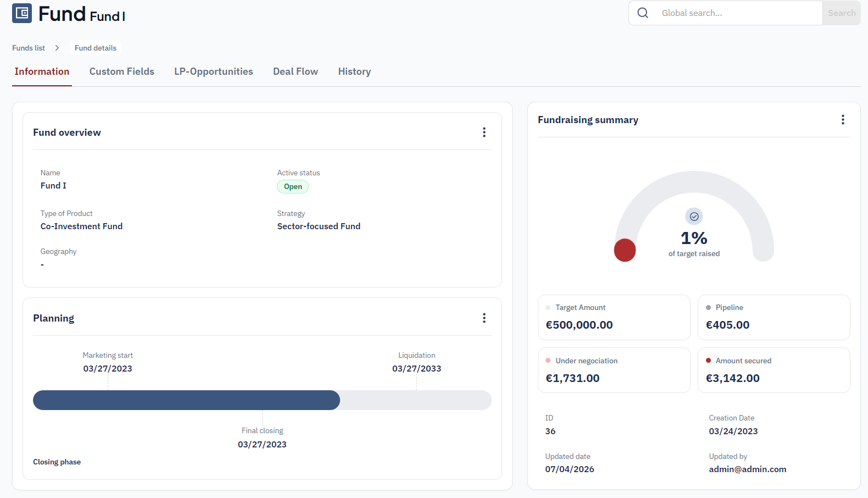The height and width of the screenshot is (498, 868).
Task: Click the Fundraising summary heading
Action: coord(588,119)
